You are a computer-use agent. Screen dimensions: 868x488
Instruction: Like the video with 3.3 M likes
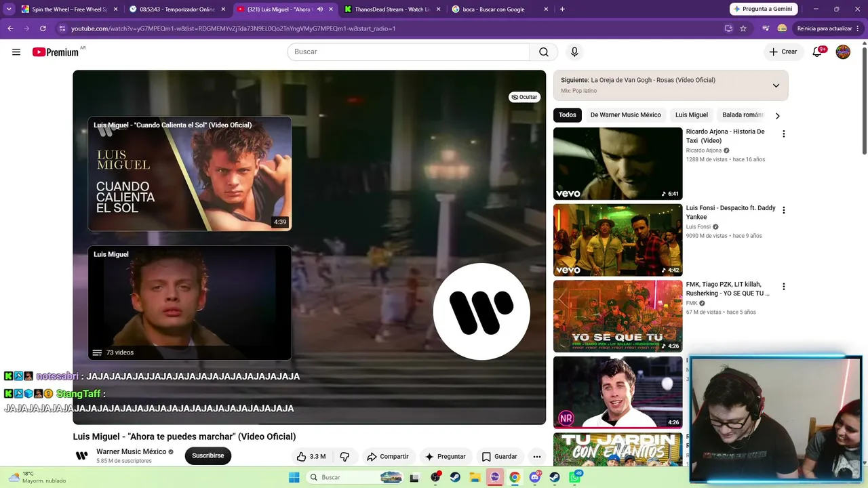tap(311, 456)
